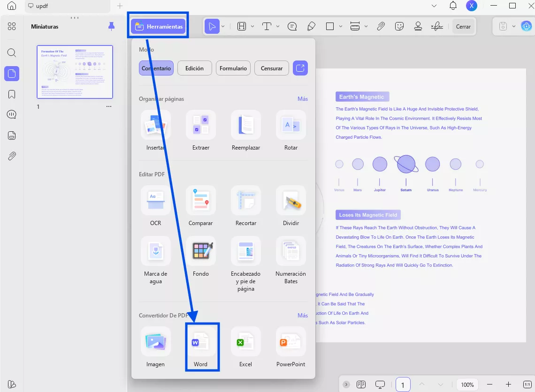535x392 pixels.
Task: Open the sticker tool
Action: click(x=399, y=26)
